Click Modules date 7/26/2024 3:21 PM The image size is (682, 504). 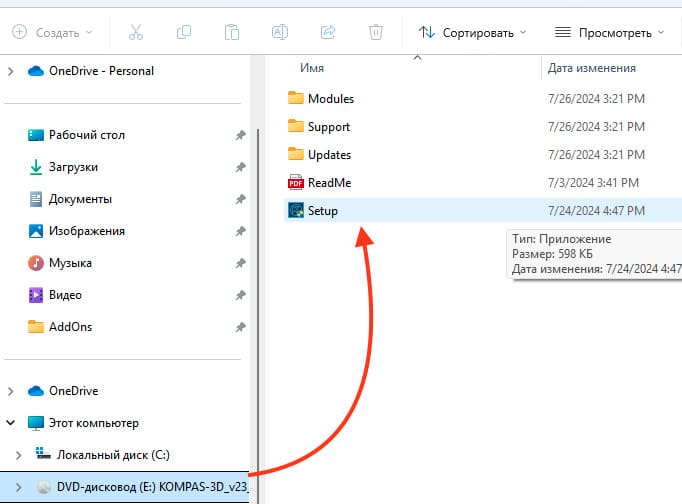click(x=596, y=99)
